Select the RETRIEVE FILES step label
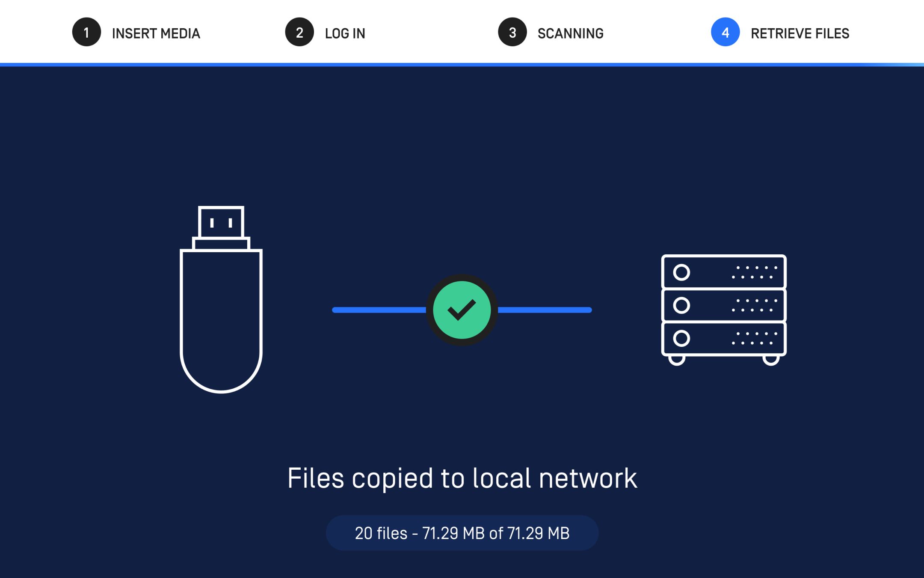The height and width of the screenshot is (578, 924). 800,33
